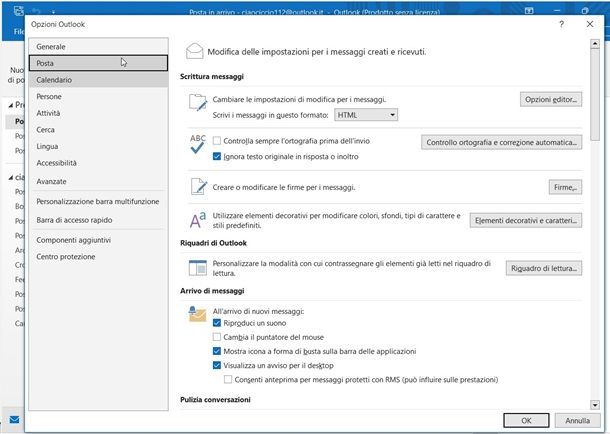Close the Opzioni Outlook dialog
The image size is (610, 434).
click(x=590, y=24)
